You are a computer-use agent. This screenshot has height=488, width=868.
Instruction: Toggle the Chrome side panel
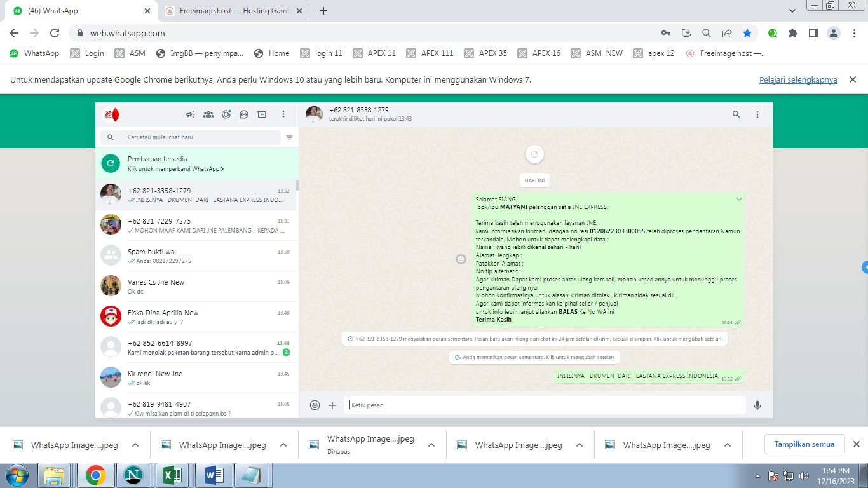pyautogui.click(x=813, y=33)
